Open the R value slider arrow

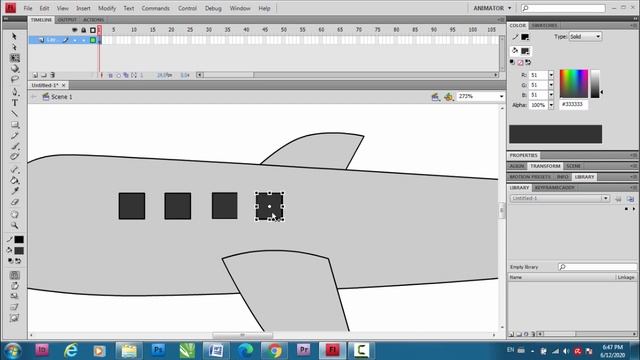coord(551,75)
